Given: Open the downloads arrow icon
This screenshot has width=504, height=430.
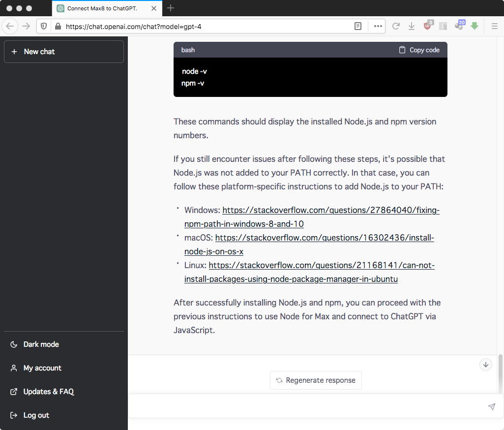Looking at the screenshot, I should pos(412,27).
